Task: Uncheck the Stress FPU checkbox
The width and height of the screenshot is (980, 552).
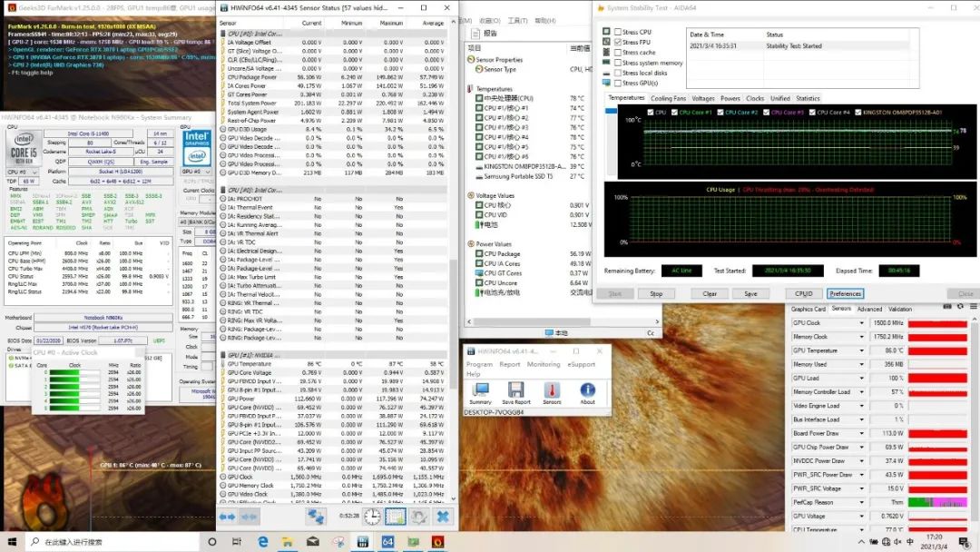Action: tap(618, 42)
